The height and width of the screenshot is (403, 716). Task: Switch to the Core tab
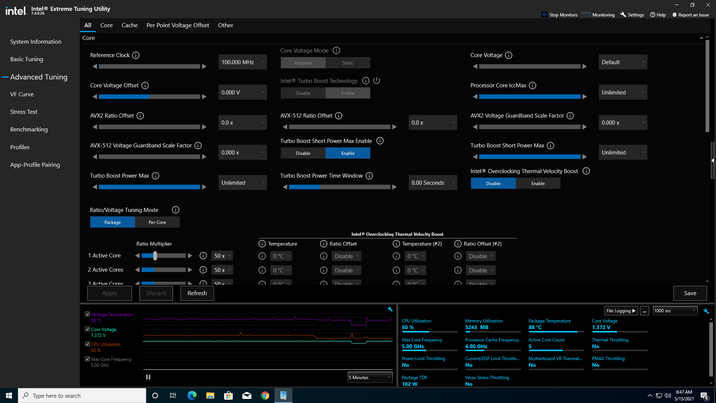pyautogui.click(x=106, y=26)
